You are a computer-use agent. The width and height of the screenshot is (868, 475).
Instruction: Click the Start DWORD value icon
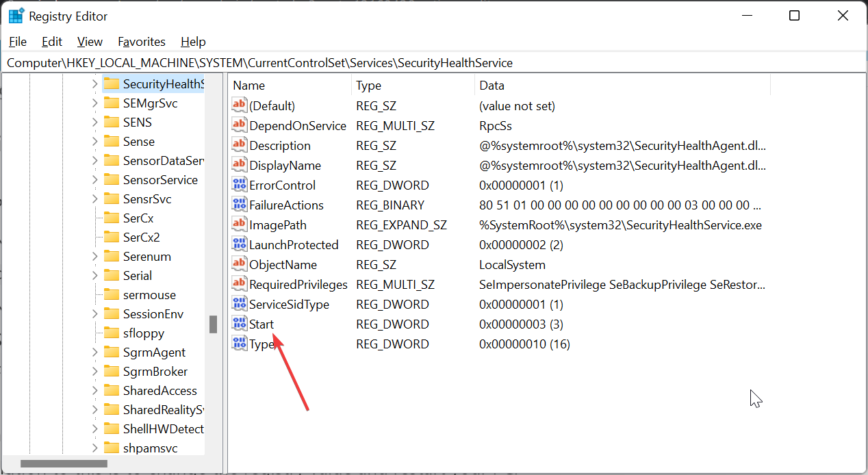(239, 324)
